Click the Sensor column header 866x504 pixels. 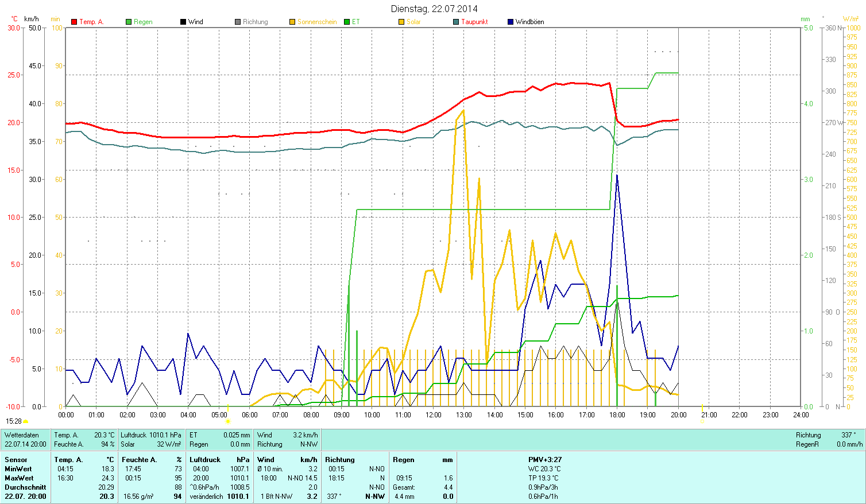tap(16, 460)
